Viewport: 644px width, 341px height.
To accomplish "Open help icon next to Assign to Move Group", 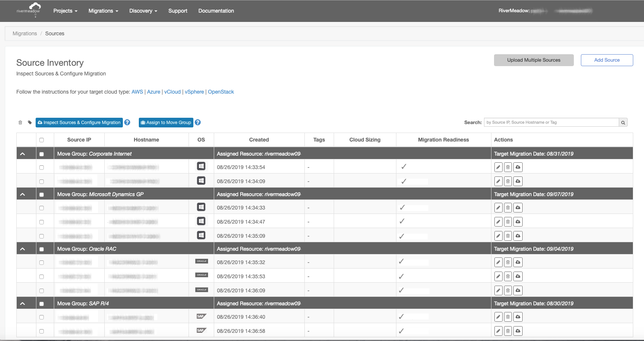I will (198, 122).
